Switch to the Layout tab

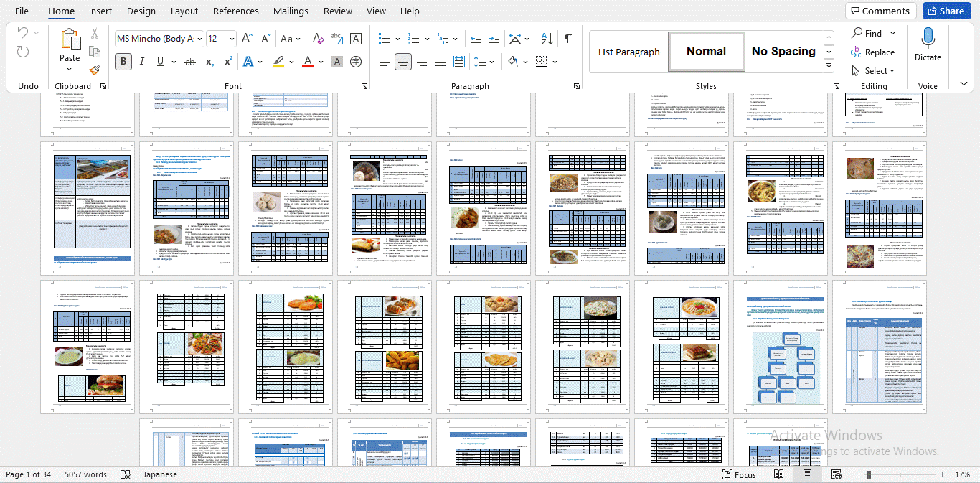[184, 11]
